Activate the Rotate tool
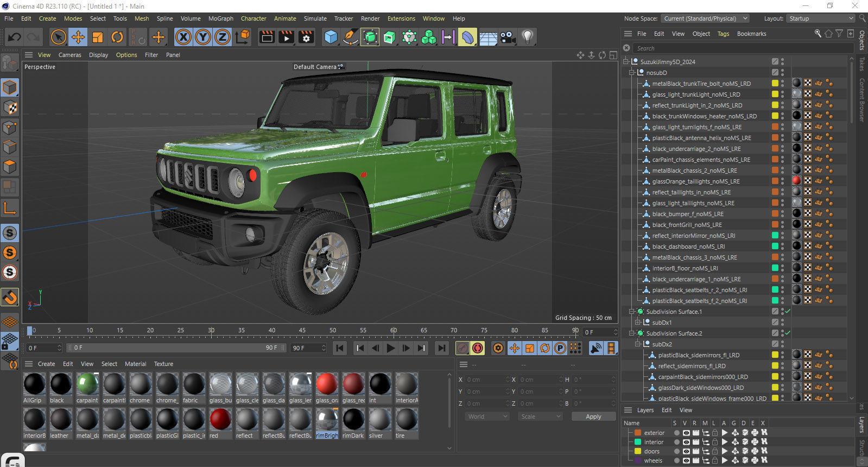The width and height of the screenshot is (868, 467). coord(117,37)
